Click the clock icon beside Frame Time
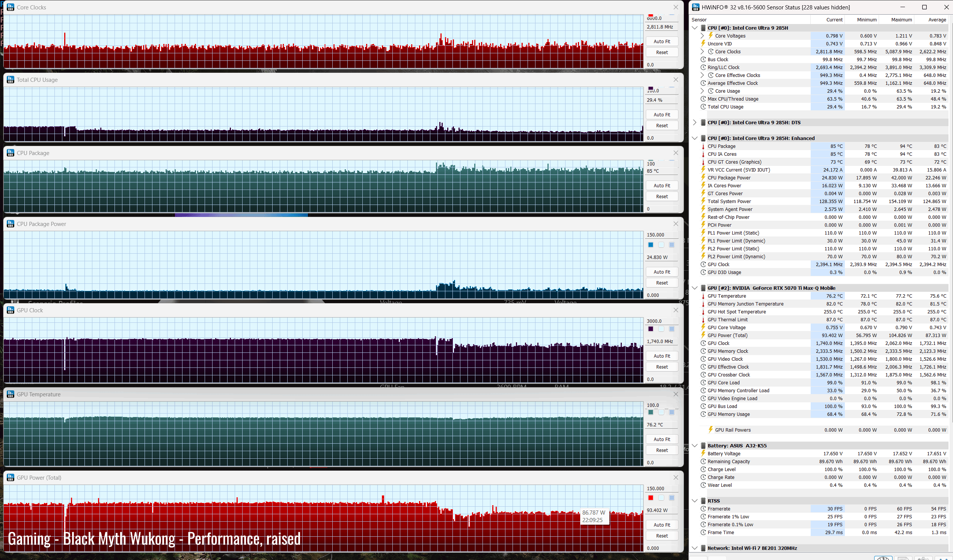The image size is (953, 560). click(x=703, y=532)
